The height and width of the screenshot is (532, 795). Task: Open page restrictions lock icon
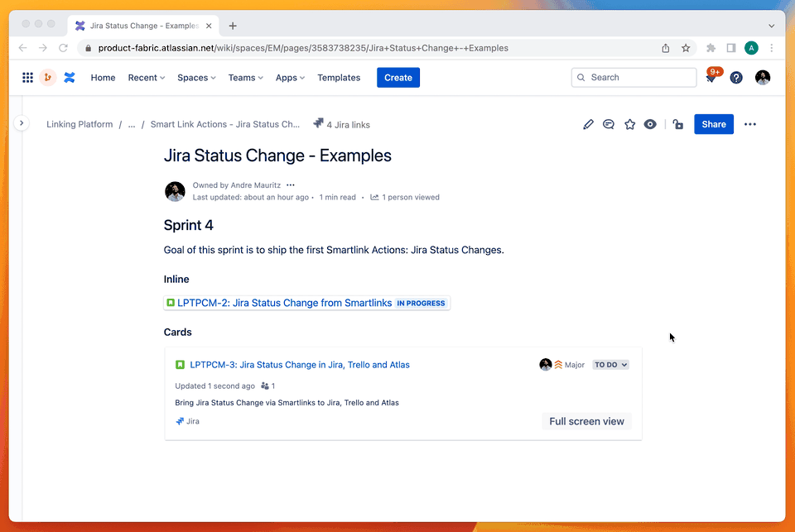678,124
